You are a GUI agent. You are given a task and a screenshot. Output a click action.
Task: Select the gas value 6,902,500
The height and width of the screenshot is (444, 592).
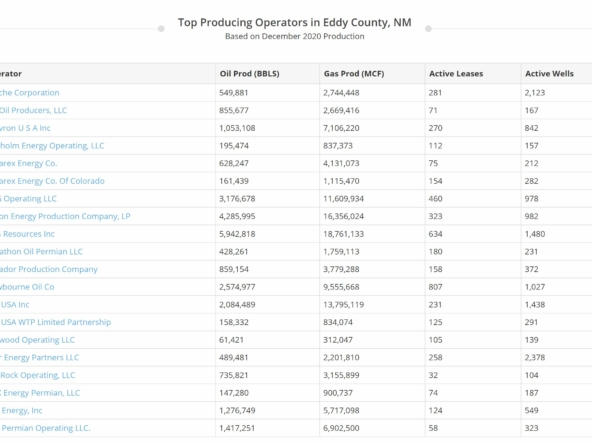[341, 428]
